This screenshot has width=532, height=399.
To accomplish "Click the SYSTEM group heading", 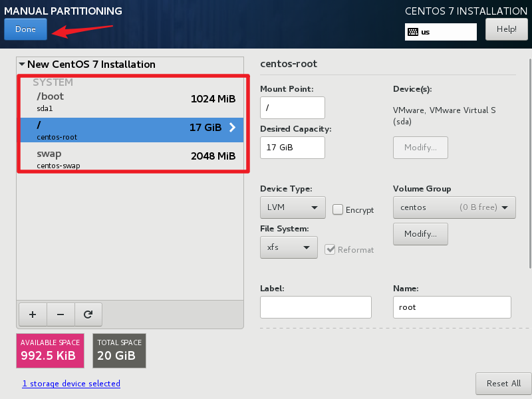I will coord(53,82).
